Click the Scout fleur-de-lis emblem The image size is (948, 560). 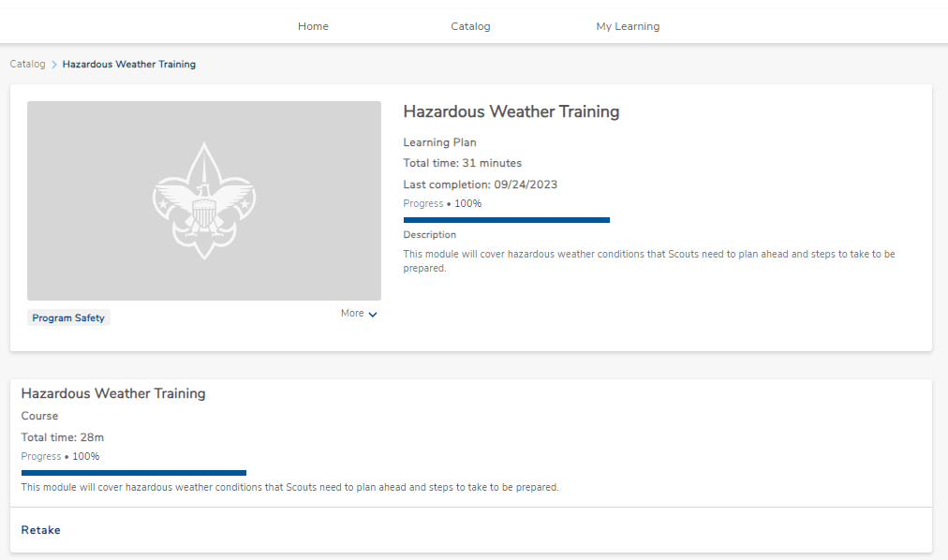click(204, 200)
